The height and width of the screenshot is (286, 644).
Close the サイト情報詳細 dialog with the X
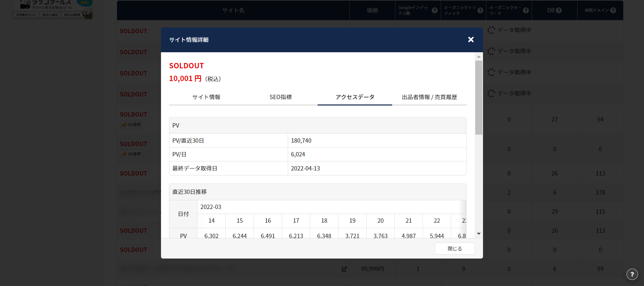pyautogui.click(x=471, y=40)
